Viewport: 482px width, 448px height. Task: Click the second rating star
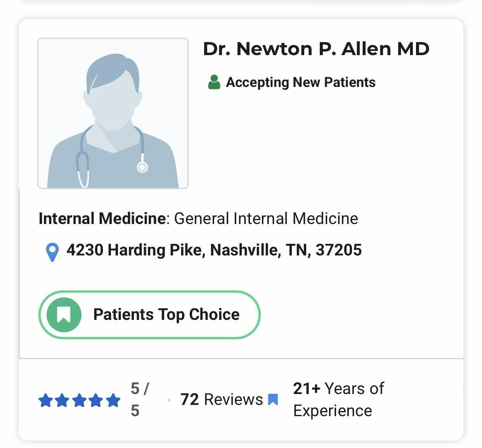click(x=62, y=400)
